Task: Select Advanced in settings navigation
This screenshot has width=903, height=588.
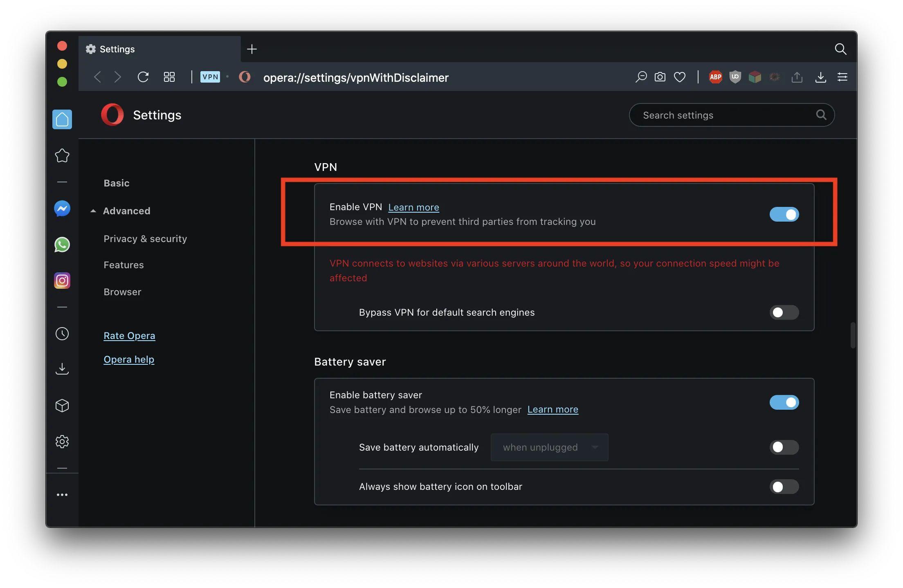Action: pos(126,211)
